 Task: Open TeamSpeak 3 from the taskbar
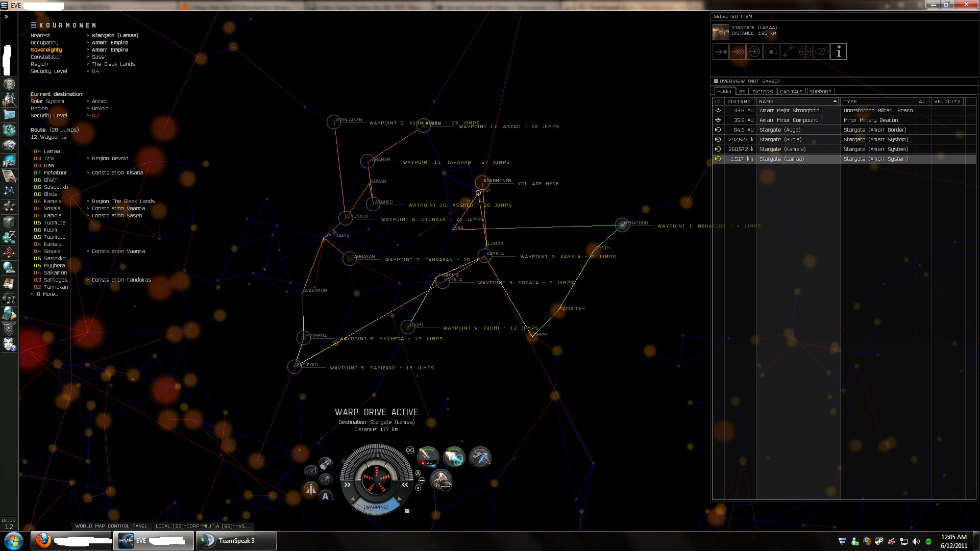click(x=236, y=541)
